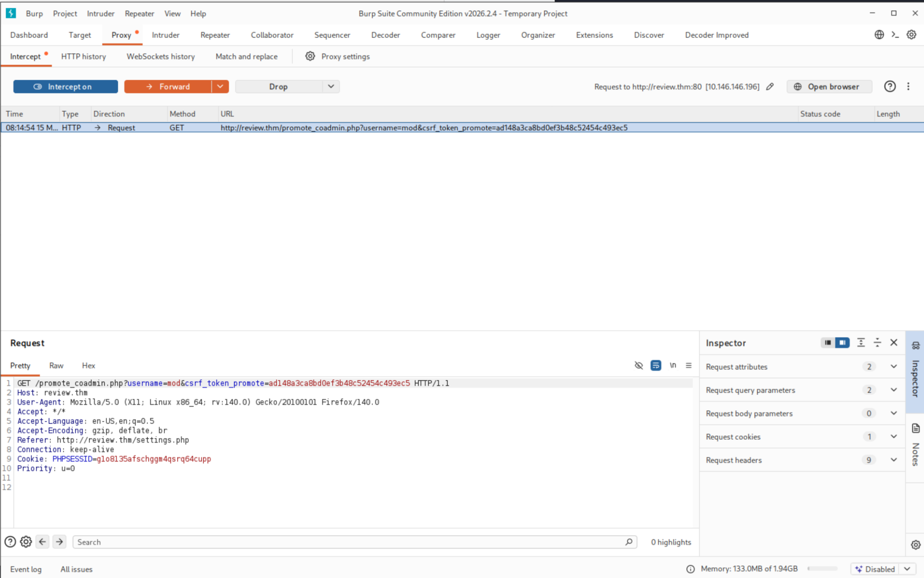Viewport: 924px width, 578px height.
Task: Open the Extensions tab
Action: pos(594,35)
